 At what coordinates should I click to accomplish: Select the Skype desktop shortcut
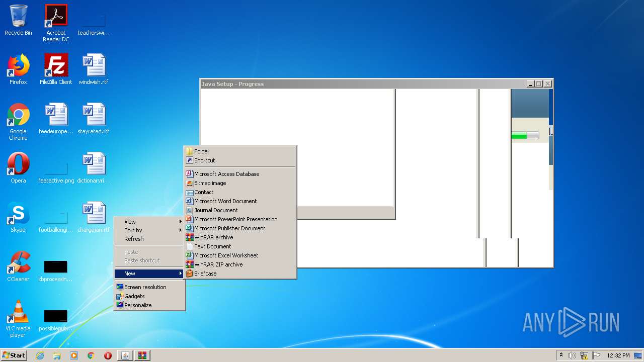[18, 217]
